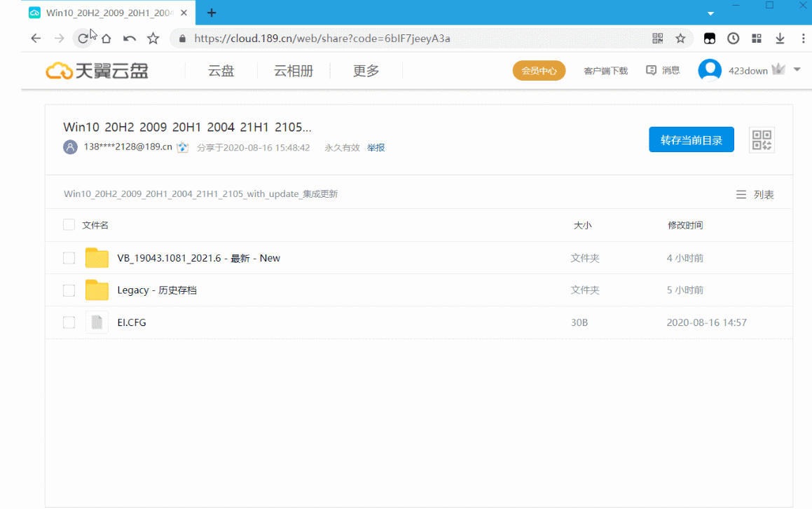Viewport: 812px width, 509px height.
Task: Click the 2020-08-16 14:57 modified time
Action: 706,323
